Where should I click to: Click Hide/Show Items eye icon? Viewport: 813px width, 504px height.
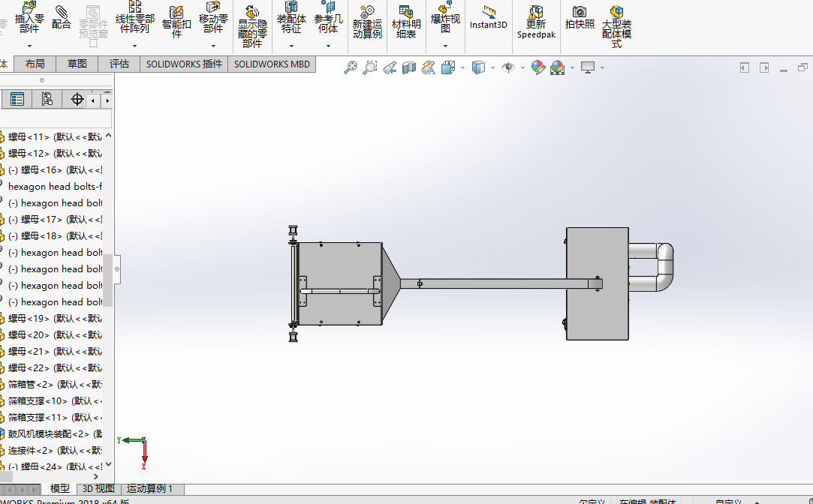[508, 67]
